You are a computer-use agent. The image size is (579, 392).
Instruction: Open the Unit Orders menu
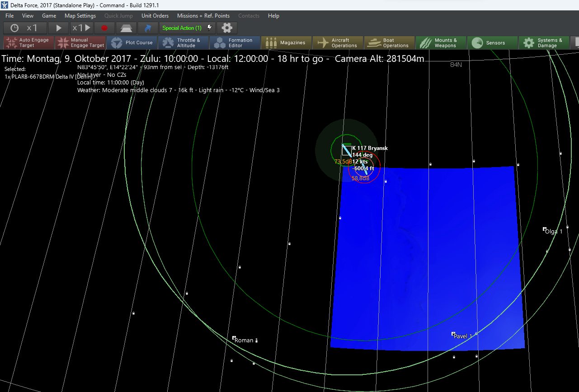pos(155,16)
